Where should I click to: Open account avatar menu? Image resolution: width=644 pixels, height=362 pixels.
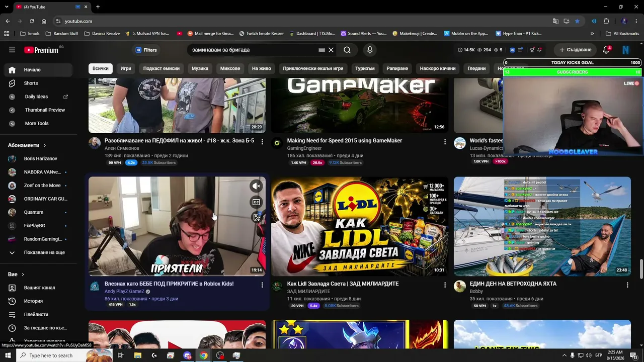(626, 50)
